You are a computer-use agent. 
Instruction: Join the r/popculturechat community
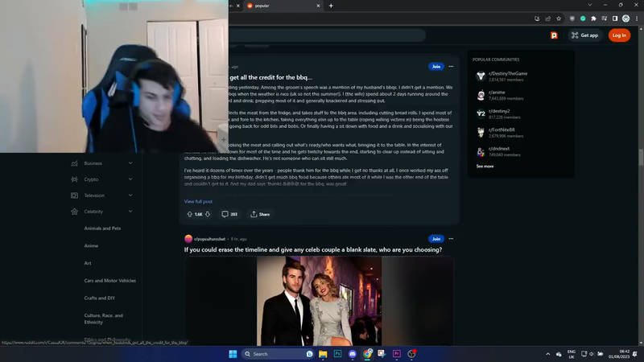pos(436,239)
